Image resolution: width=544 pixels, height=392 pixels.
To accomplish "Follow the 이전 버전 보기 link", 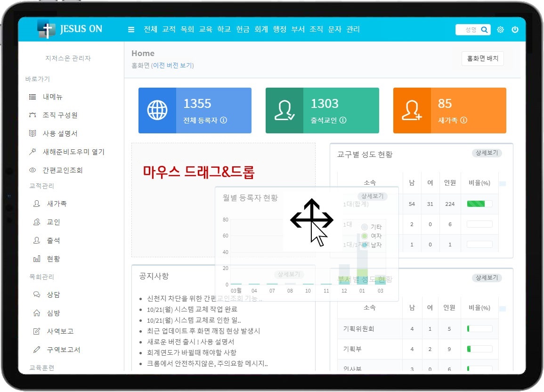I will tap(172, 65).
